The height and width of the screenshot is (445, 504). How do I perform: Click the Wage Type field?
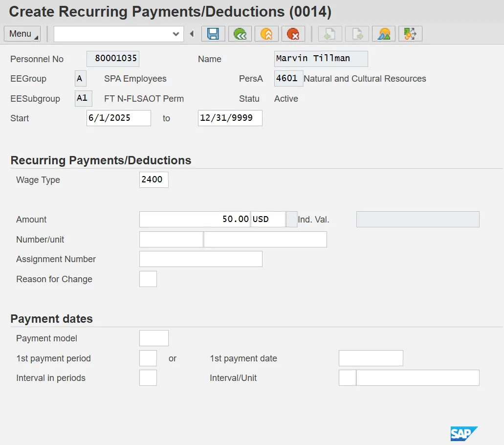153,180
